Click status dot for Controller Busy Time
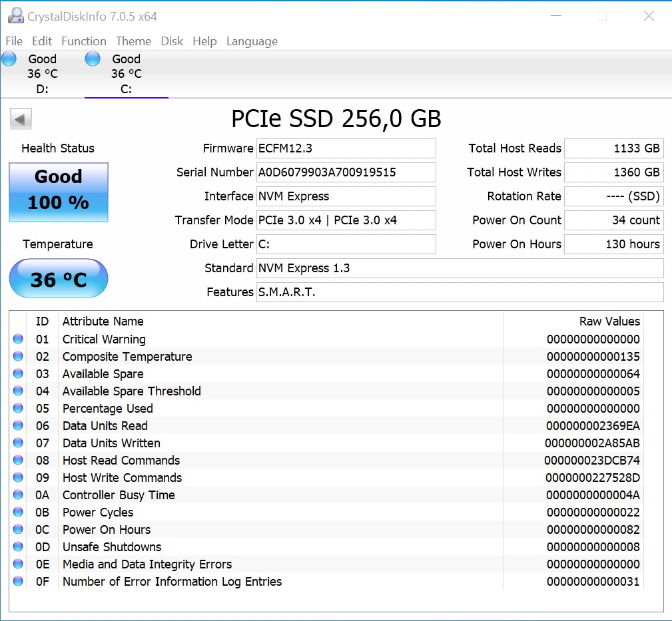The width and height of the screenshot is (672, 621). (18, 495)
